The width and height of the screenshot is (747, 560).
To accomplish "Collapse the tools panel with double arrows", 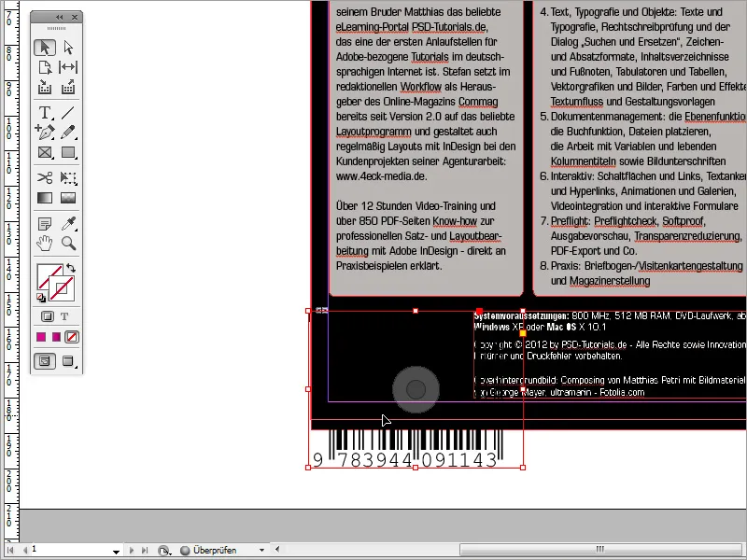I will tap(60, 17).
